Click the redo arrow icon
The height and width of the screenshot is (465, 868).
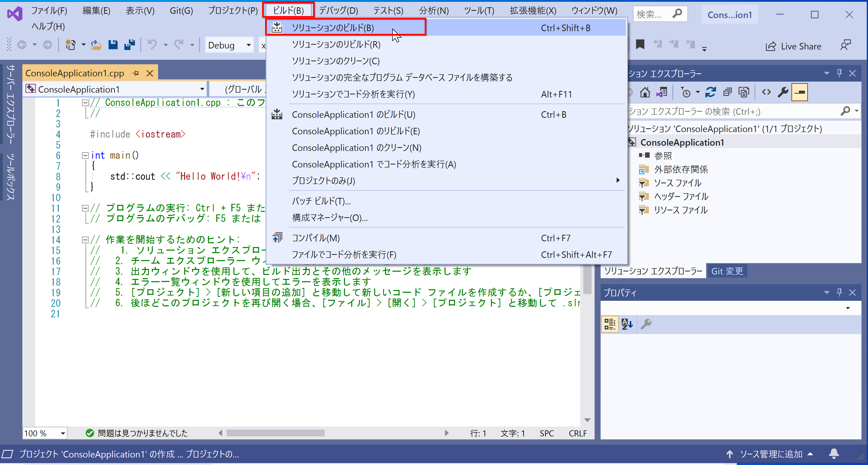179,45
